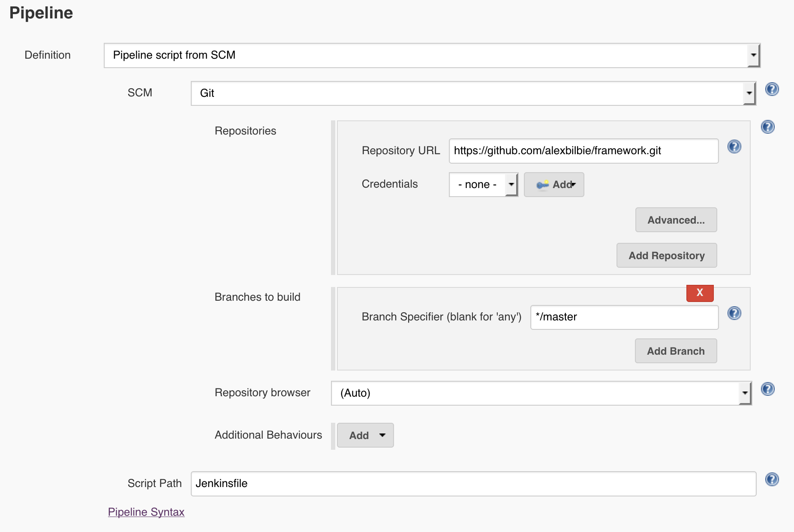Screen dimensions: 794x532
Task: Show help for Repository URL
Action: 734,146
